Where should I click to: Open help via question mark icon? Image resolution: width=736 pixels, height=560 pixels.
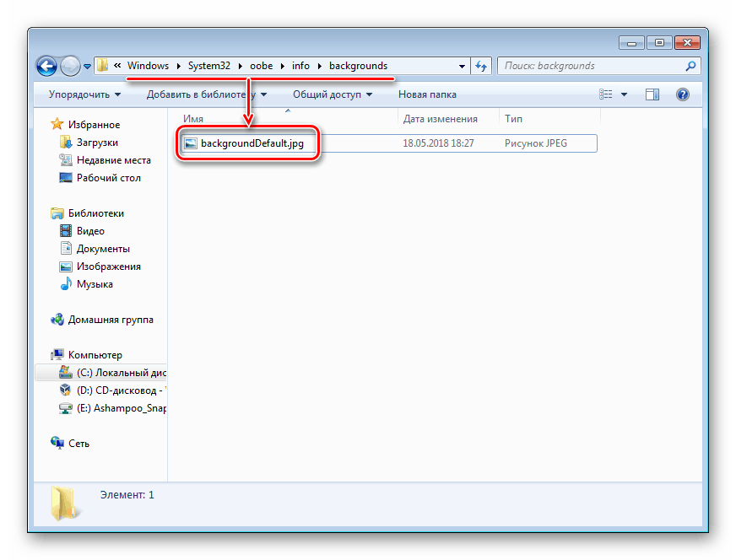683,94
